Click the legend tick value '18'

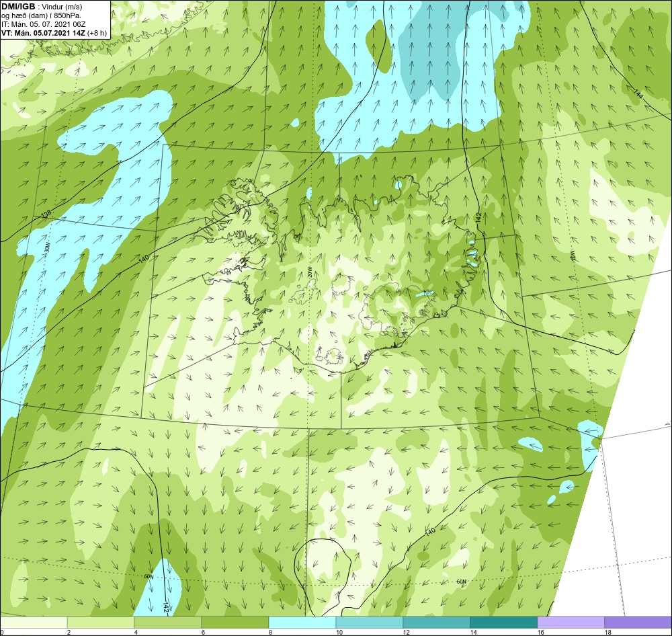607,632
